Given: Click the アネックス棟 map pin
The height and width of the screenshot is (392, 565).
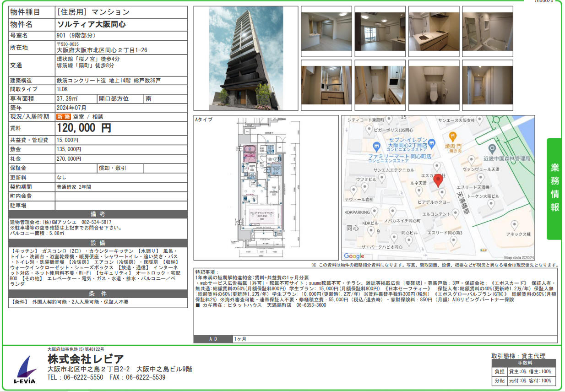Looking at the screenshot, I should pos(515,225).
